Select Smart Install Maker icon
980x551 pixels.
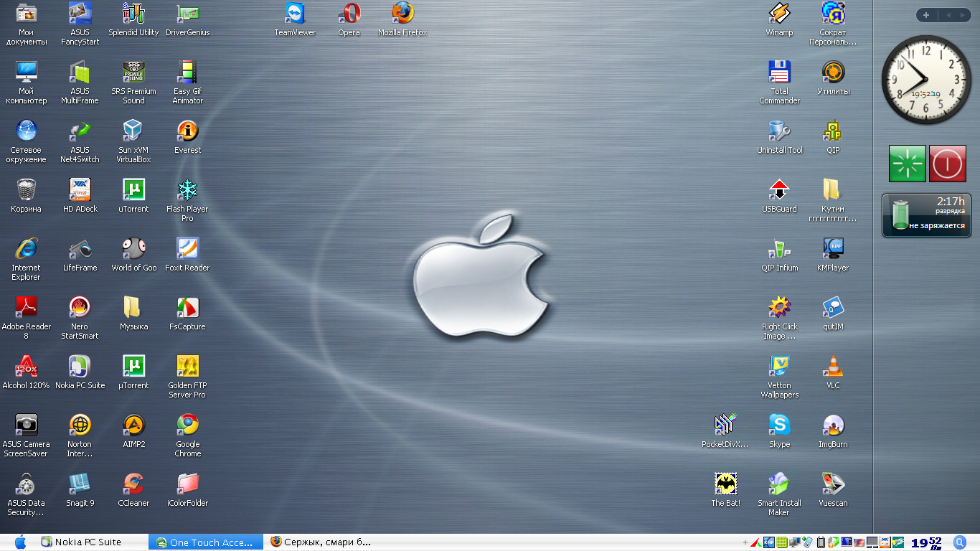779,484
